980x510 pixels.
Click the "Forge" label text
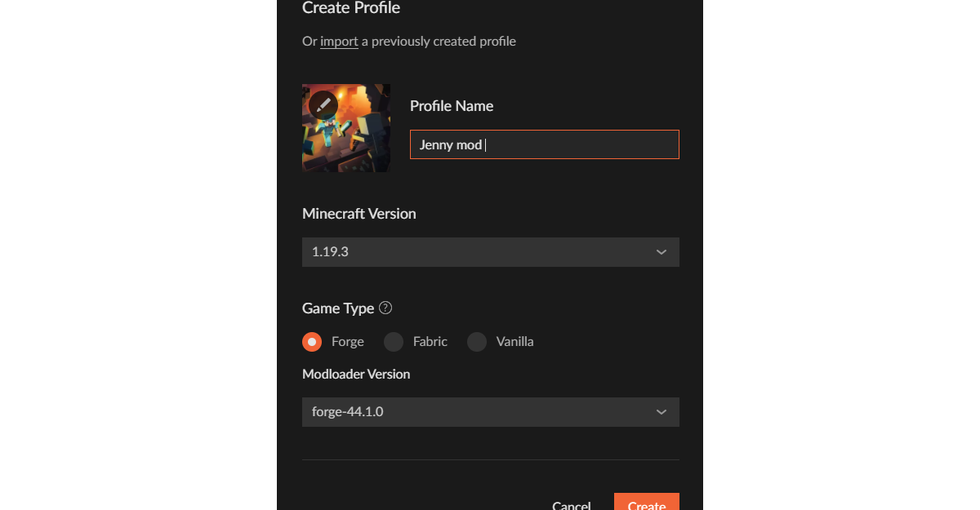[348, 342]
